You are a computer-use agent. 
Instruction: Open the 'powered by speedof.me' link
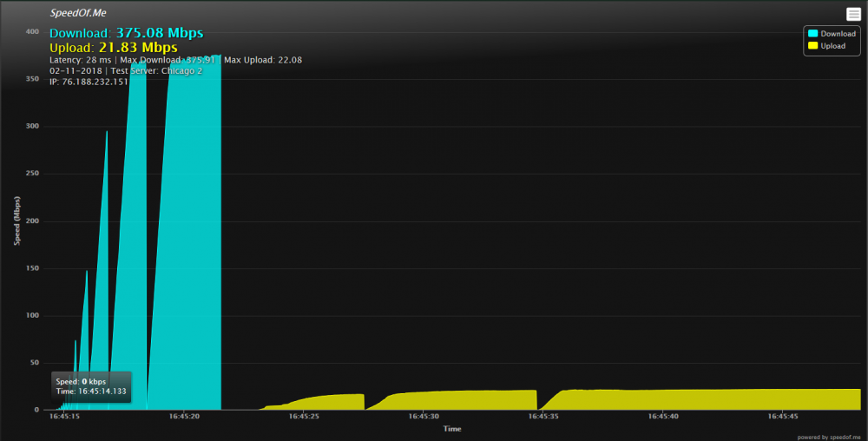click(x=829, y=438)
